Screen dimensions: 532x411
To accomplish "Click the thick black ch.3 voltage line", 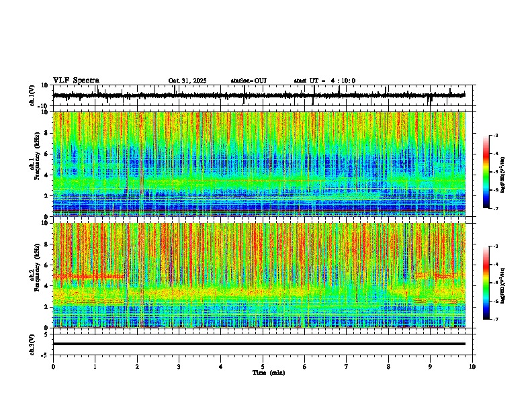I will 259,344.
